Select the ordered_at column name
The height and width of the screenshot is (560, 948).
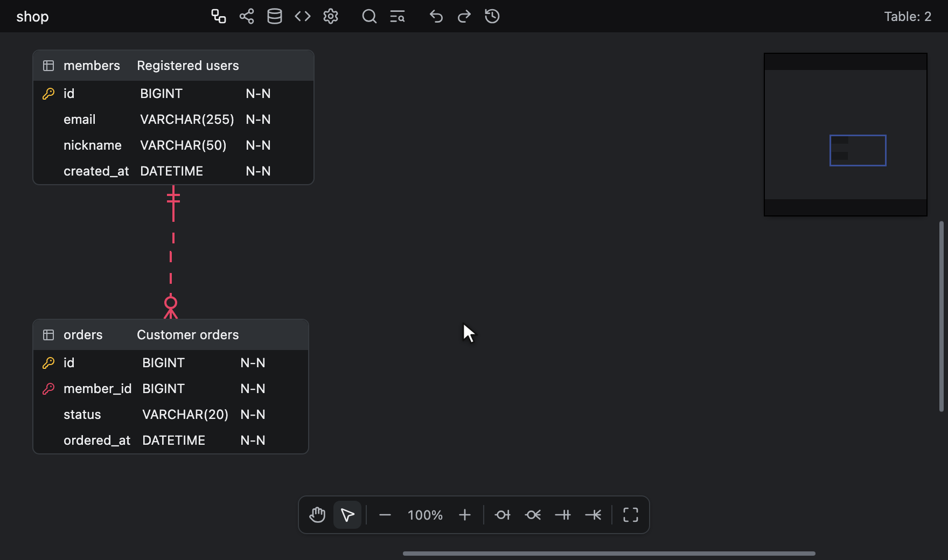pos(97,440)
